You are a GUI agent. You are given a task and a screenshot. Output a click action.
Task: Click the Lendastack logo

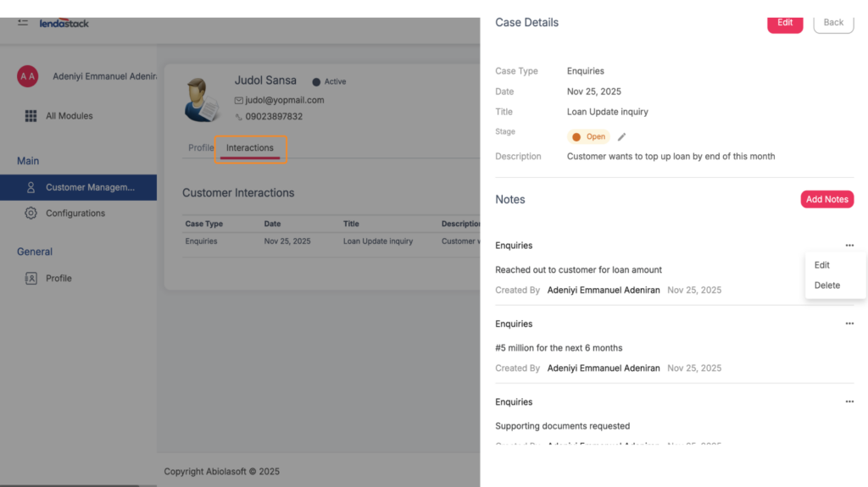(64, 23)
